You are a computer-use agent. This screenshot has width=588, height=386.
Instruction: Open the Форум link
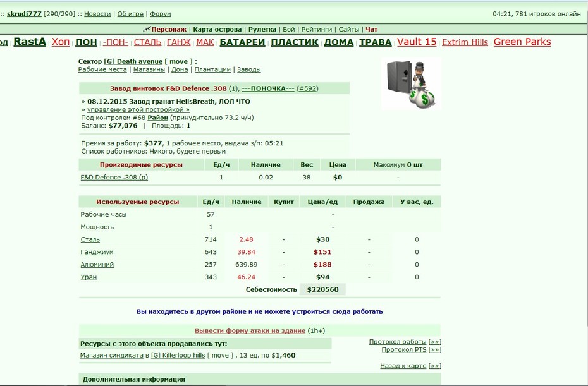coord(160,14)
